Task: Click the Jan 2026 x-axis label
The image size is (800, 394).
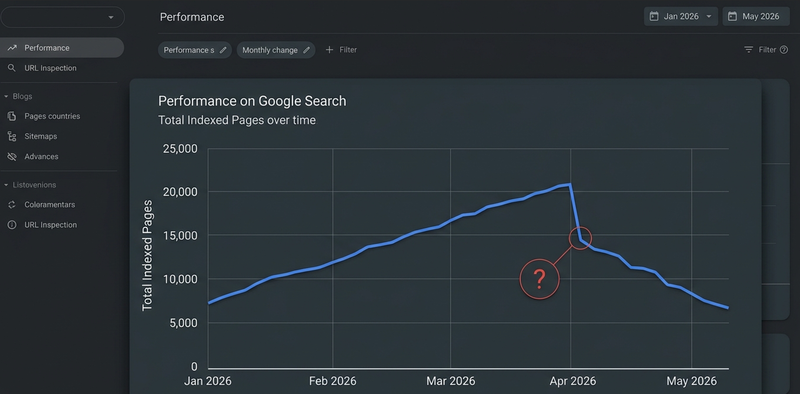Action: 208,381
